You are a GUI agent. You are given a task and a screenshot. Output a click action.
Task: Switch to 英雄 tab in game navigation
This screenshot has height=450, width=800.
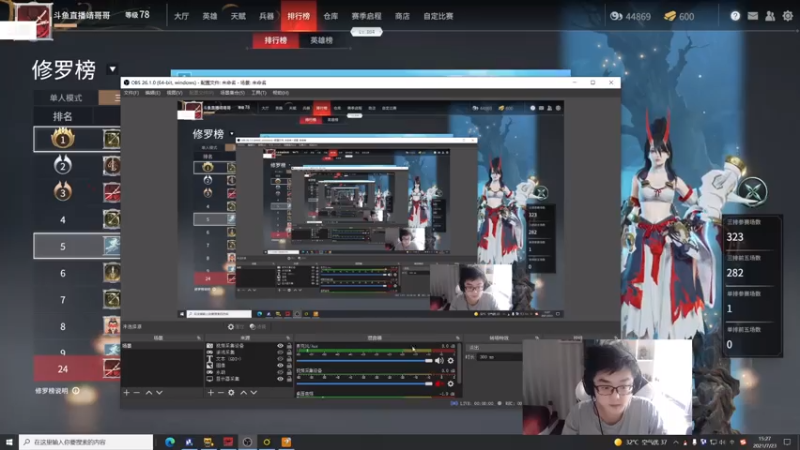[210, 16]
